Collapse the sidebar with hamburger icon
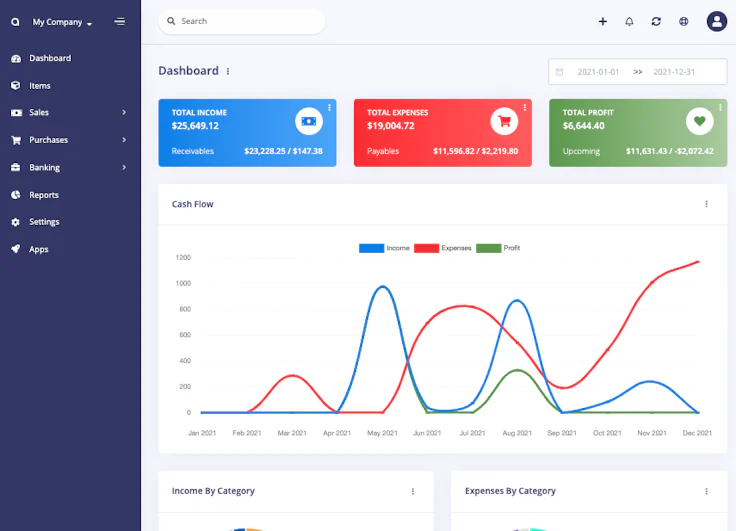736x531 pixels. (120, 22)
